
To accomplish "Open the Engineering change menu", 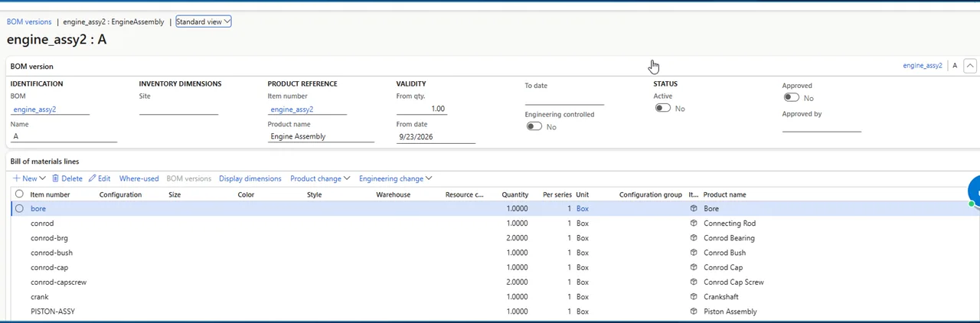I will [x=395, y=178].
